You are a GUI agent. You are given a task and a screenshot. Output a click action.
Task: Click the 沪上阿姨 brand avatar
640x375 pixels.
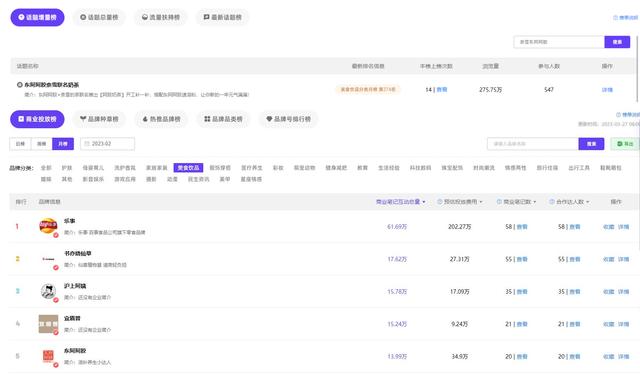point(48,291)
